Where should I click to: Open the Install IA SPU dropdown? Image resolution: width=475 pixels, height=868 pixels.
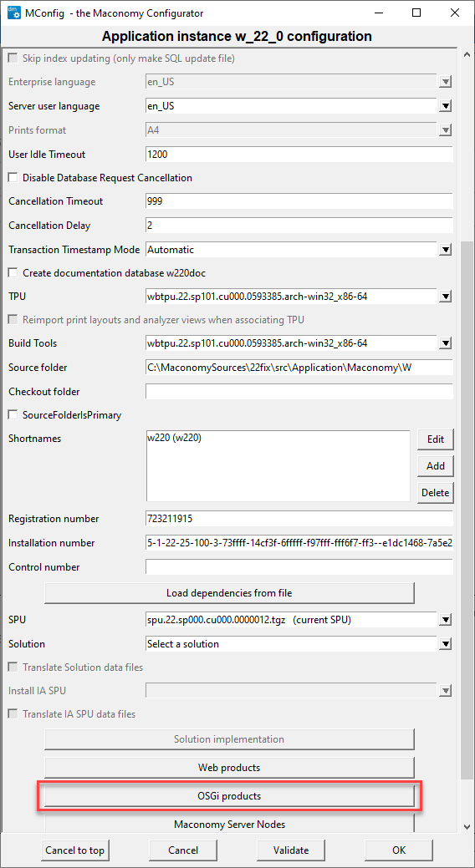tap(445, 690)
